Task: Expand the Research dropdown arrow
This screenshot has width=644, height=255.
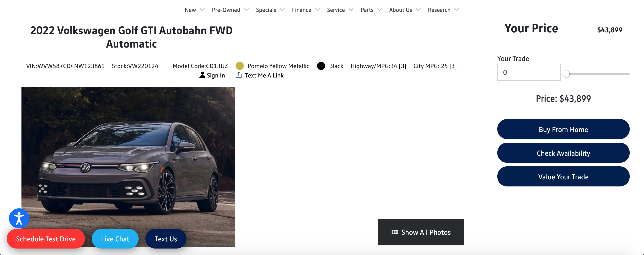Action: point(456,10)
